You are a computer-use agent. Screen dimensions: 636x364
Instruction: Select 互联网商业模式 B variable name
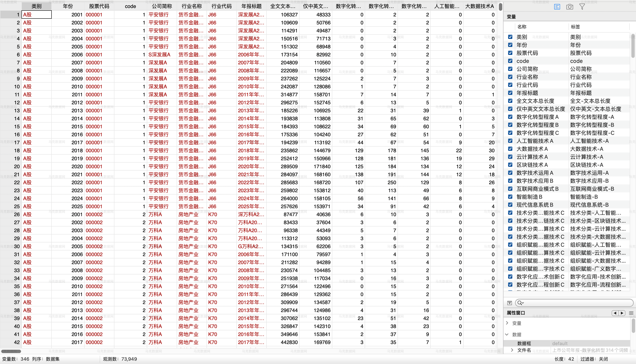(x=538, y=189)
